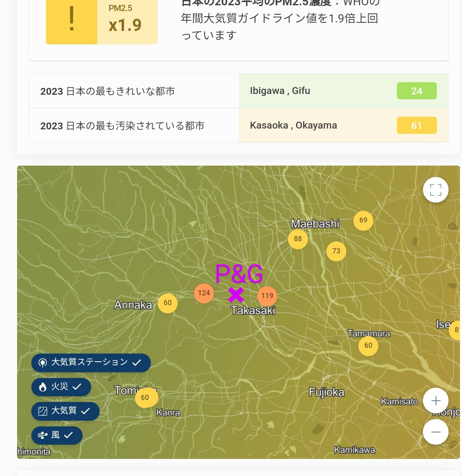
Task: Click the Kamikawa map label
Action: click(355, 450)
